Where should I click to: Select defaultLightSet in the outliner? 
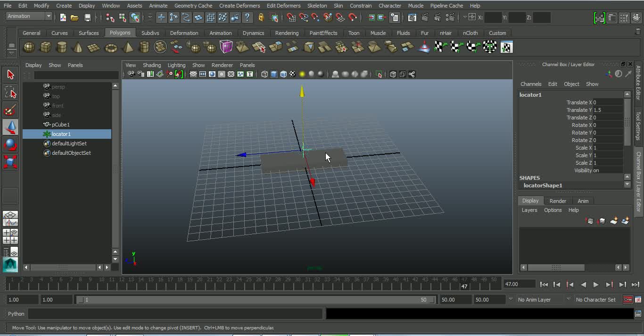(69, 143)
